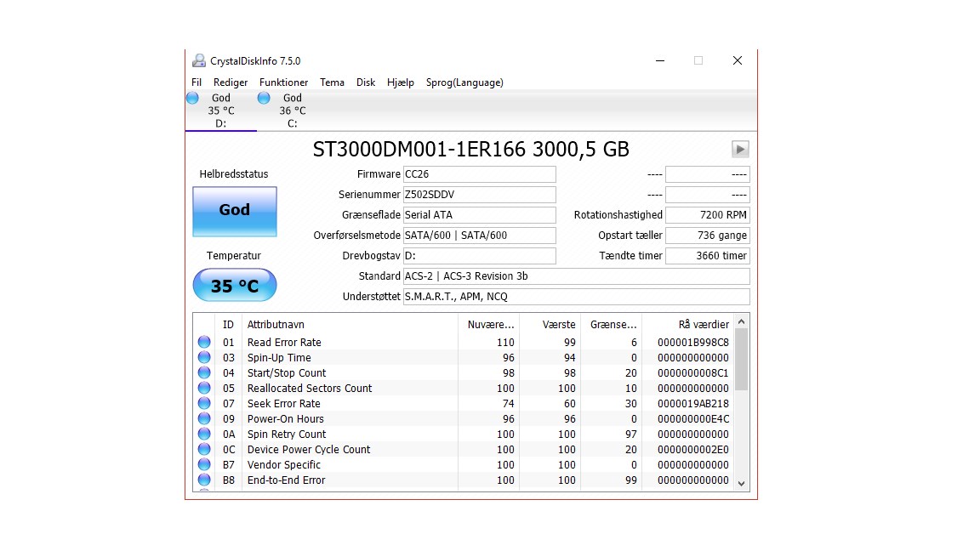Click the next disk arrow button
This screenshot has height=551, width=980.
pos(740,150)
